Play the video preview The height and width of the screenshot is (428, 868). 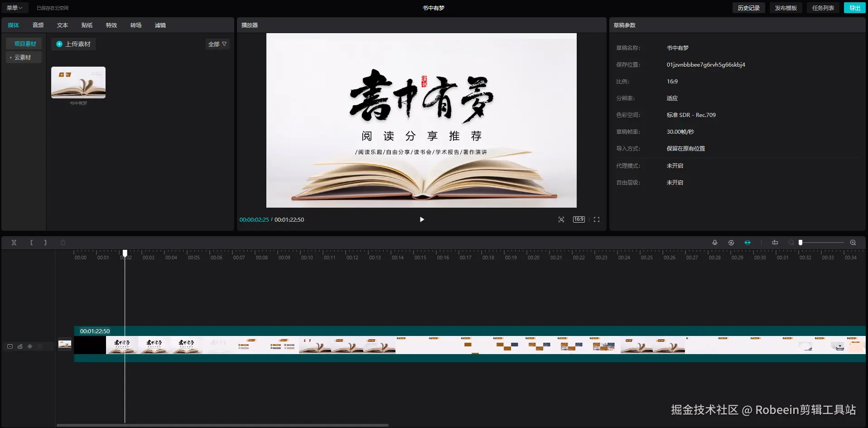click(x=422, y=219)
